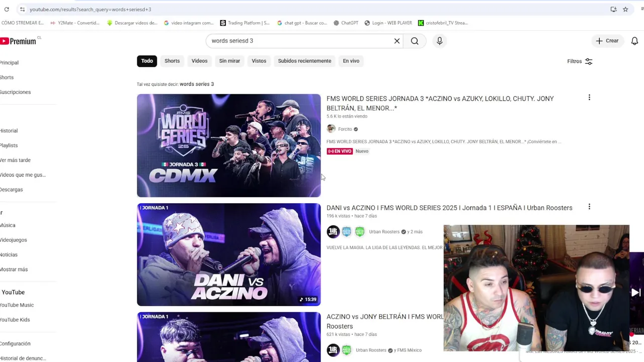Open the video instagram Google bookmark

189,23
